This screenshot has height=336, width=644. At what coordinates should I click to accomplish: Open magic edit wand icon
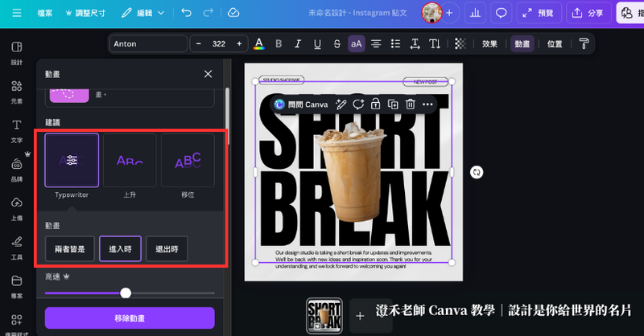(x=341, y=104)
